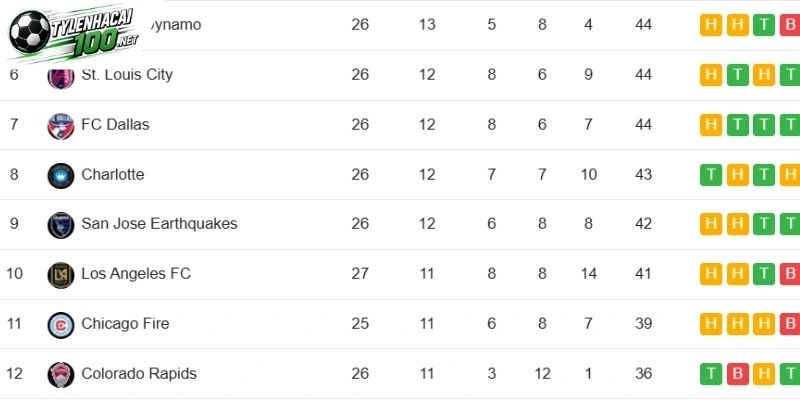Open the Colorado Rapids team link
The image size is (800, 400).
[139, 373]
